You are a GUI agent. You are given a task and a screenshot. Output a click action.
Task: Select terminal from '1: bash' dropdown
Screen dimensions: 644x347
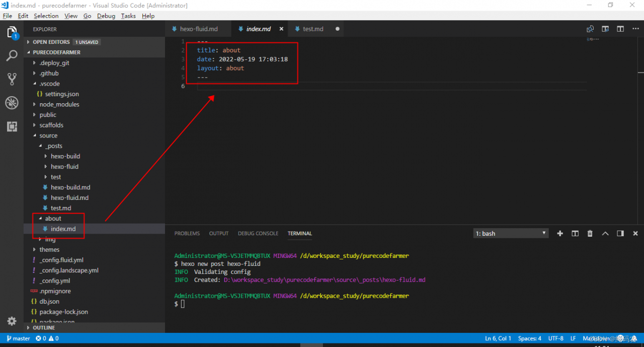(x=511, y=234)
